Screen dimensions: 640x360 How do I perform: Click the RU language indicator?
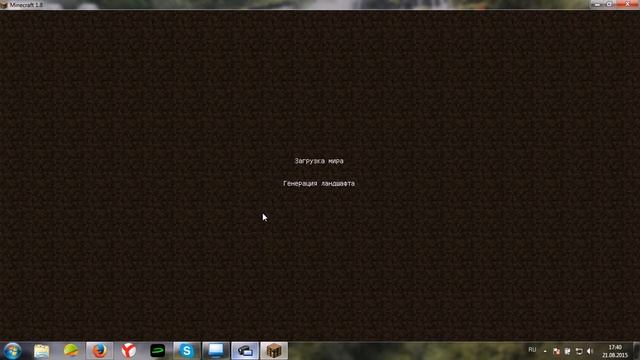pyautogui.click(x=532, y=350)
